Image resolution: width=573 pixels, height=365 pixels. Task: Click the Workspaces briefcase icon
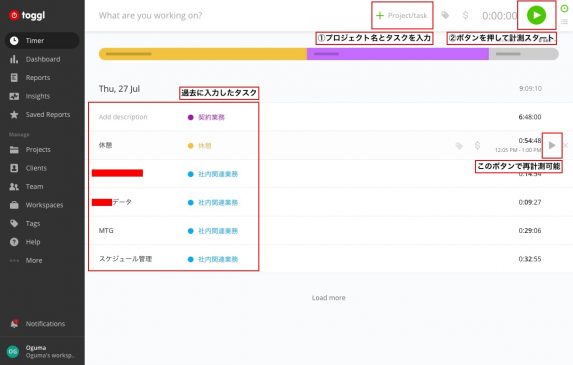tap(14, 205)
